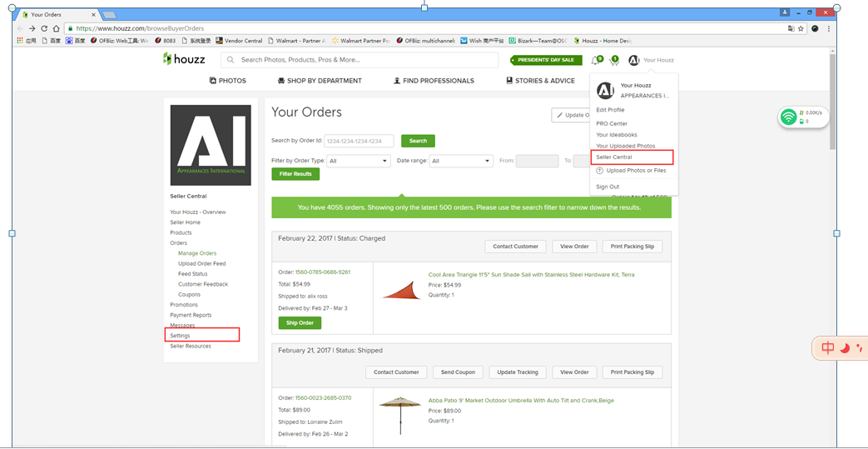Open Upload Order Feed in the sidebar
This screenshot has height=449, width=868.
click(x=202, y=263)
